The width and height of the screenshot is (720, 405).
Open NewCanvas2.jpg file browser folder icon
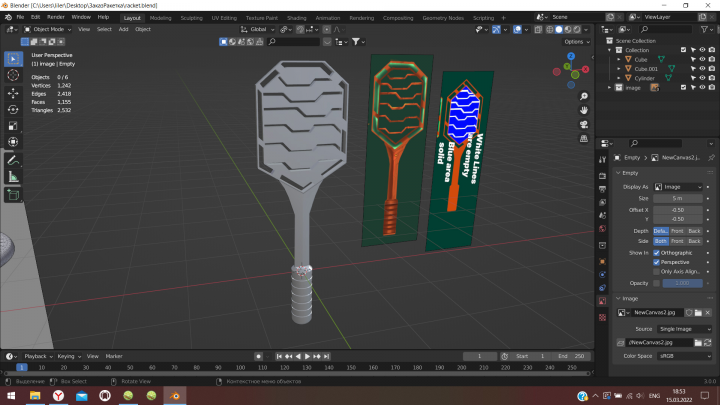698,313
